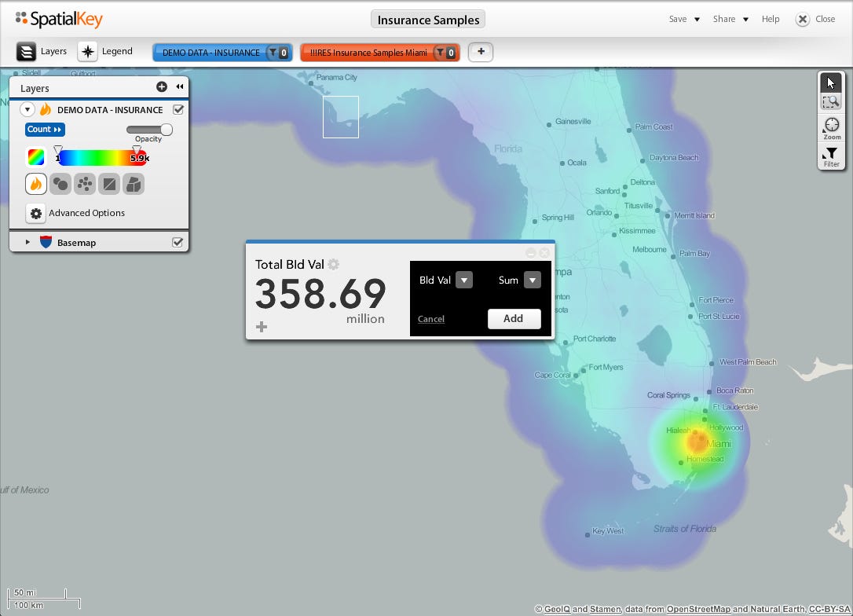The height and width of the screenshot is (616, 853).
Task: Click the Cancel link
Action: (x=431, y=319)
